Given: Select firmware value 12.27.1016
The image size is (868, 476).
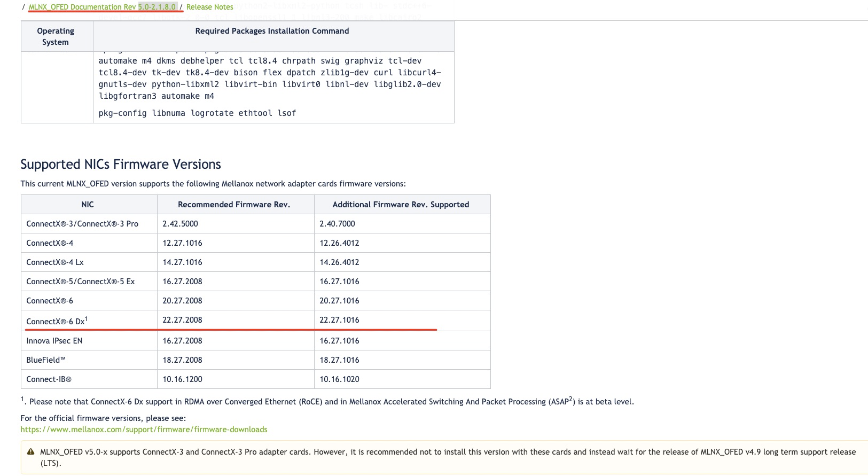Looking at the screenshot, I should [182, 243].
